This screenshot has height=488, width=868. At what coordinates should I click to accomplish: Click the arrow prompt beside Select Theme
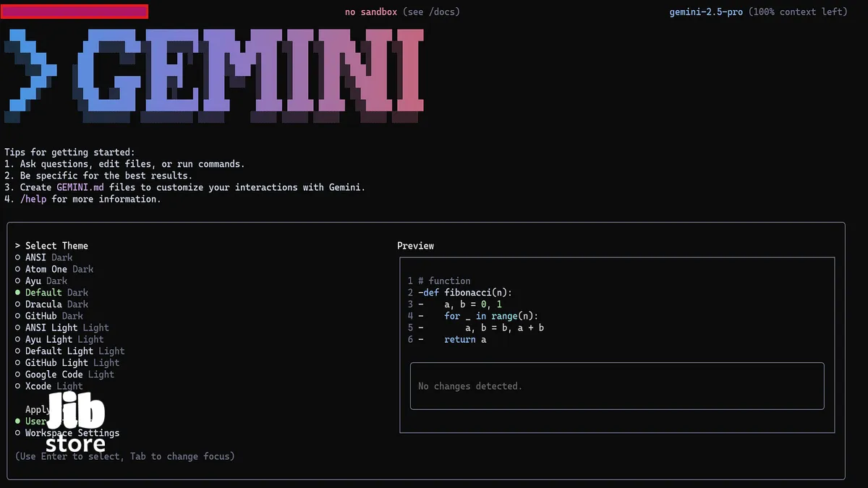tap(18, 246)
